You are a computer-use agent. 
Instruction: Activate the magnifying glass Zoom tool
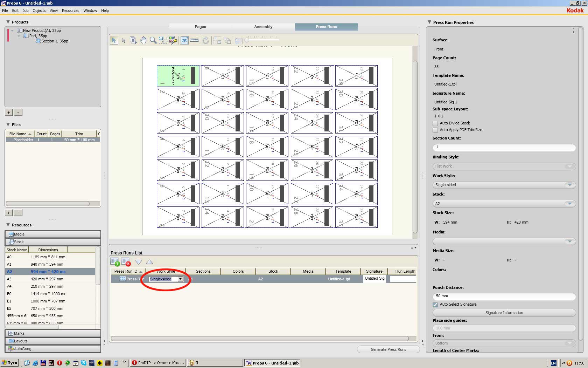point(153,40)
